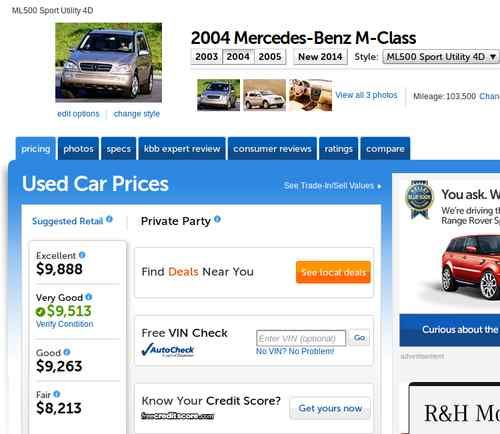Viewport: 500px width, 434px height.
Task: Open the Very Good condition info icon
Action: (89, 297)
